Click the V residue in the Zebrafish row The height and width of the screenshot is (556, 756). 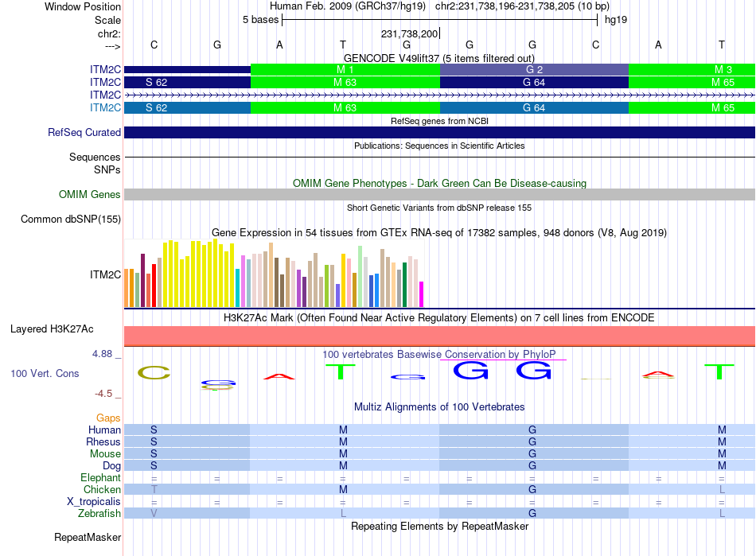[x=154, y=514]
